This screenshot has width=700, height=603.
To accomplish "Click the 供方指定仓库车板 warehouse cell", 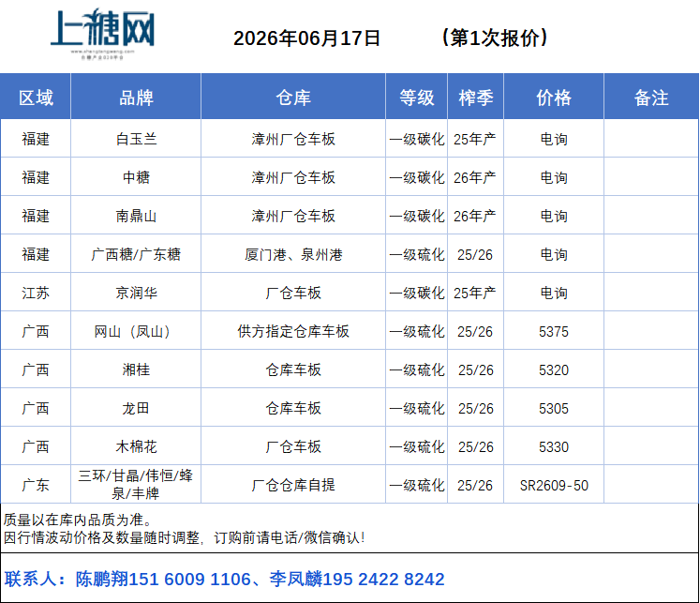I will (x=293, y=331).
